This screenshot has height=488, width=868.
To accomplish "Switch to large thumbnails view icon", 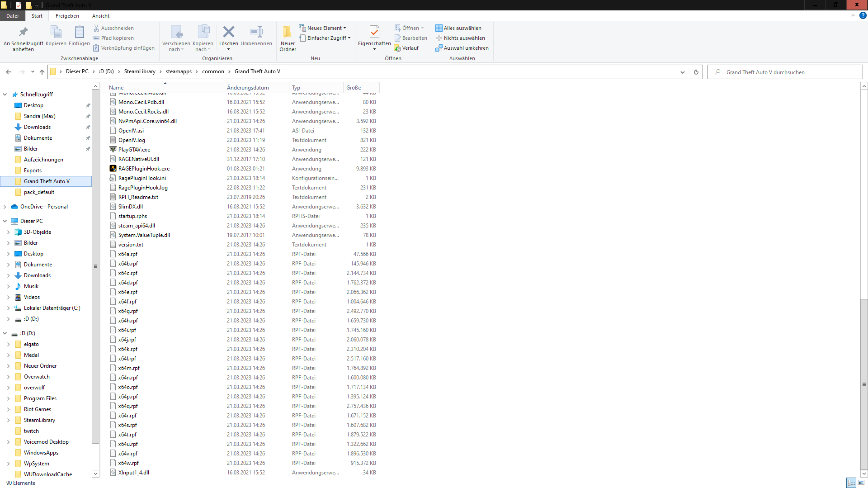I will click(861, 483).
